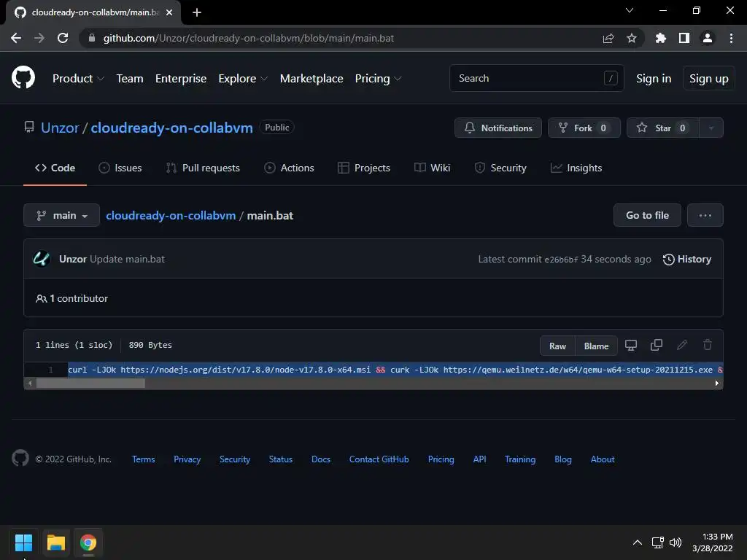Click the Fork button

(584, 128)
